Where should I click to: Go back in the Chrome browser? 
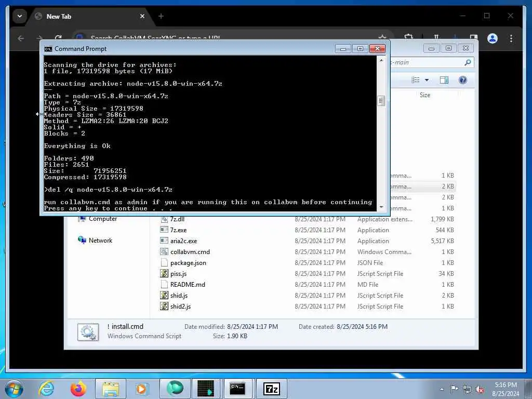21,38
